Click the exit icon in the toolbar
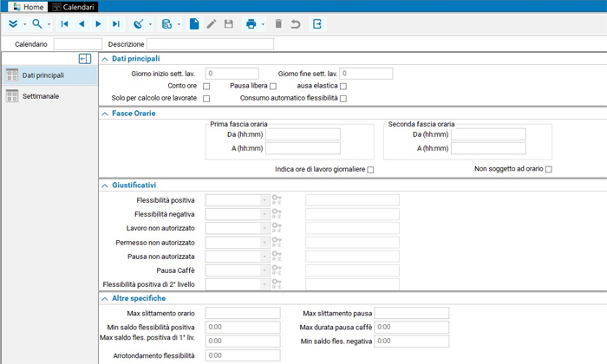This screenshot has height=364, width=607. coord(317,24)
